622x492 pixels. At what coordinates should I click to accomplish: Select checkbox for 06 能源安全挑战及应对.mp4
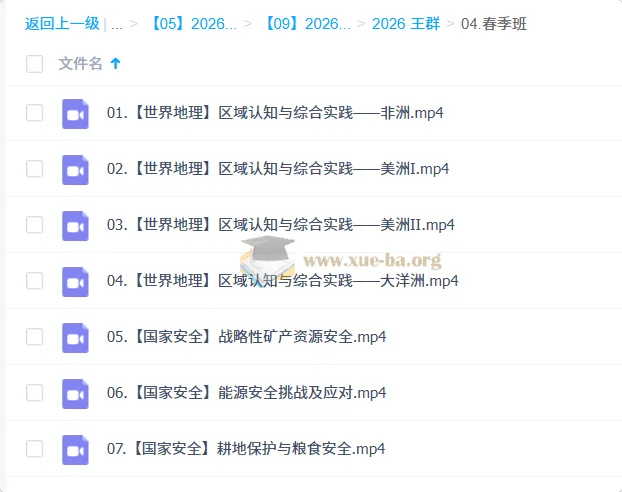coord(35,392)
